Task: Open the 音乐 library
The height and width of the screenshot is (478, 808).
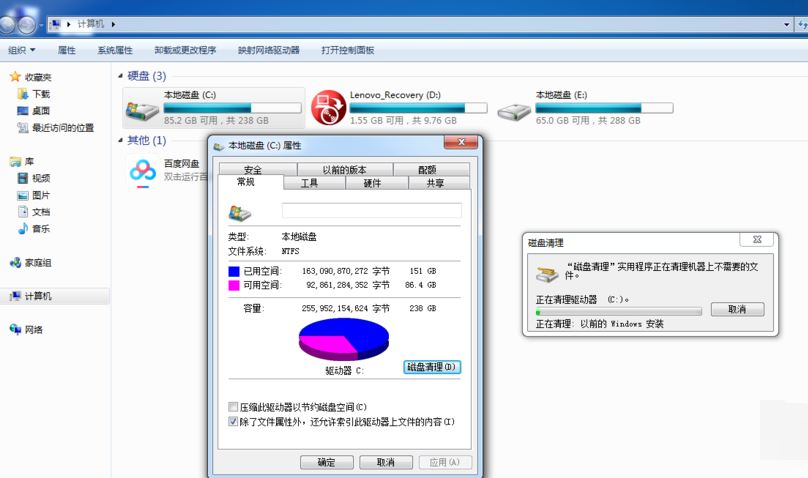Action: point(40,229)
